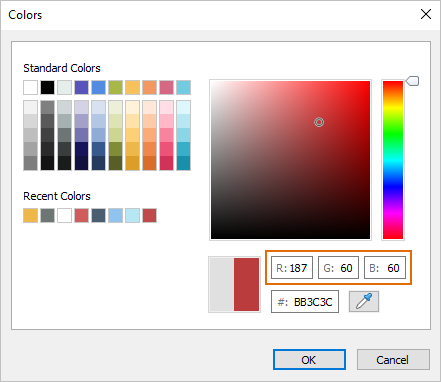Select blue standard color in top row

[98, 87]
